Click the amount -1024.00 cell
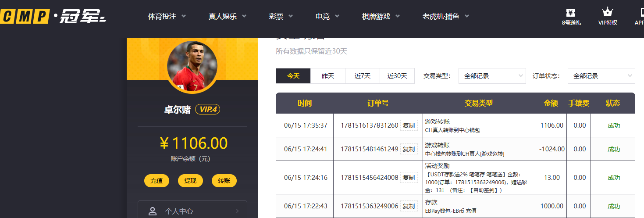The image size is (644, 218). (x=551, y=149)
